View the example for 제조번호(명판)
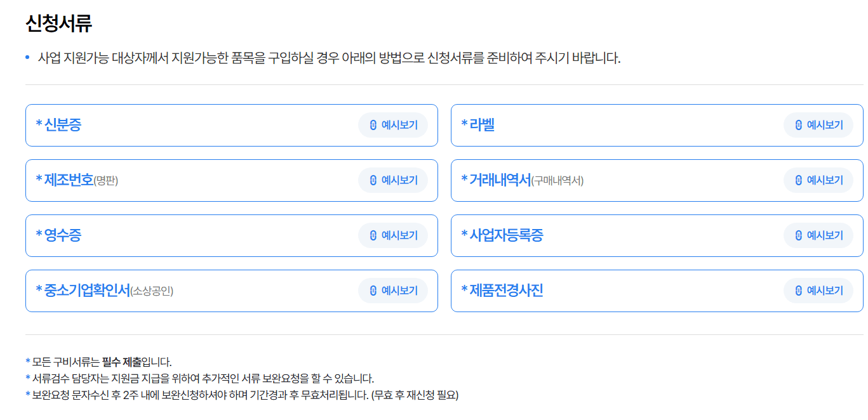The width and height of the screenshot is (868, 420). 394,180
